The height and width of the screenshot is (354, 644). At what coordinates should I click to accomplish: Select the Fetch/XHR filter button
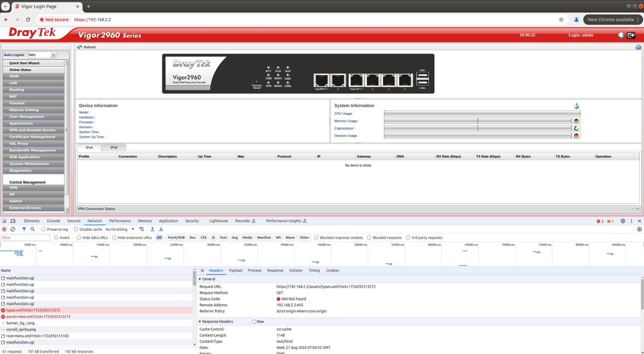tap(176, 238)
